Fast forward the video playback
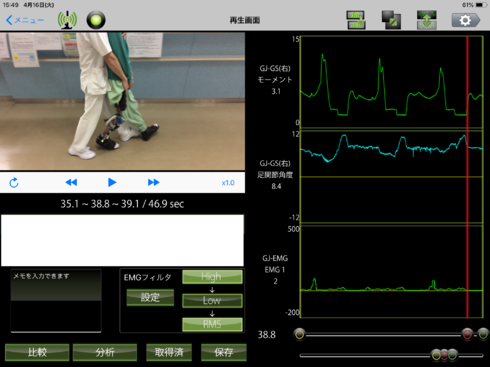 tap(153, 182)
